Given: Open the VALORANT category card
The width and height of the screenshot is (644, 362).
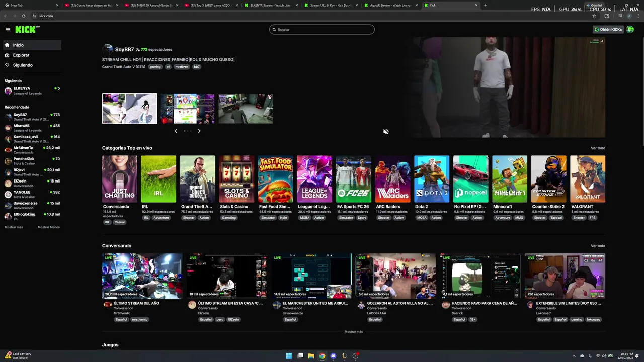Looking at the screenshot, I should coord(588,179).
